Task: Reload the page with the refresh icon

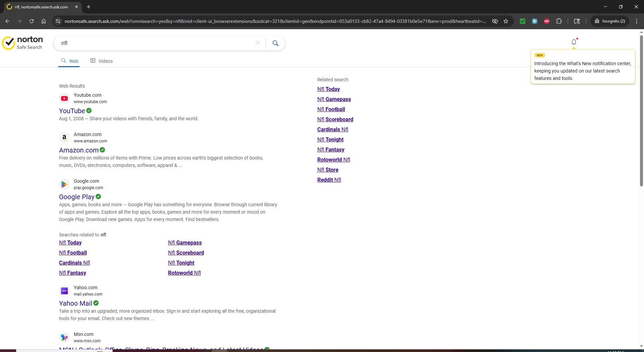Action: coord(32,21)
